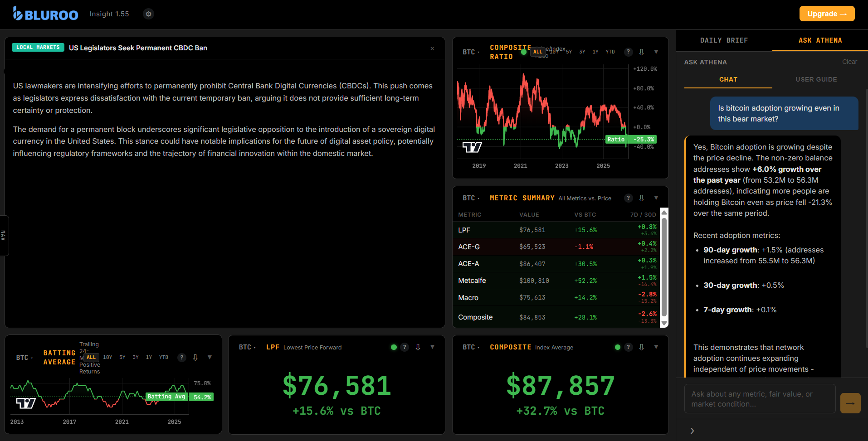Select 5Y range on Composite Ratio chart

click(569, 52)
